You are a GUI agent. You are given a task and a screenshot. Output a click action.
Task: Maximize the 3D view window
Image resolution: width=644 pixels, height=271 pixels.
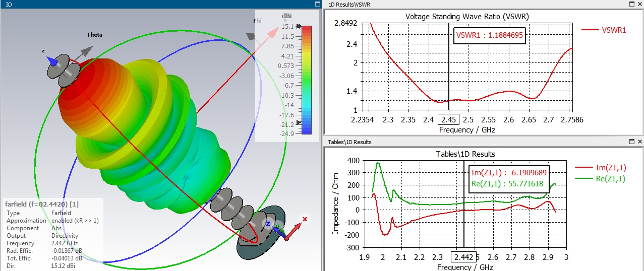pyautogui.click(x=317, y=4)
